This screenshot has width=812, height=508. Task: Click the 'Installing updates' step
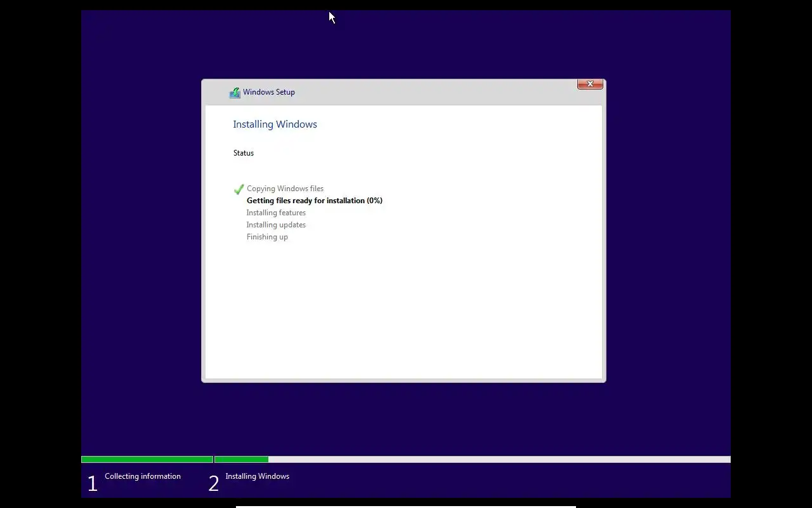[x=276, y=225]
